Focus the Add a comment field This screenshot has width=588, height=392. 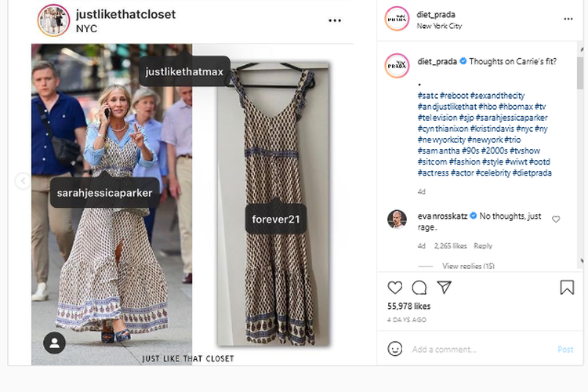(x=482, y=349)
